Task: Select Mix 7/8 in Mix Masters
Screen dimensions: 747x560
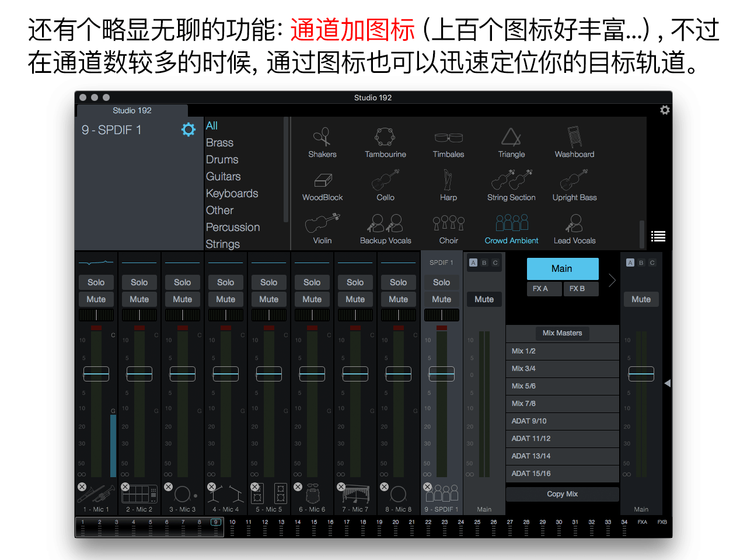Action: pos(563,404)
